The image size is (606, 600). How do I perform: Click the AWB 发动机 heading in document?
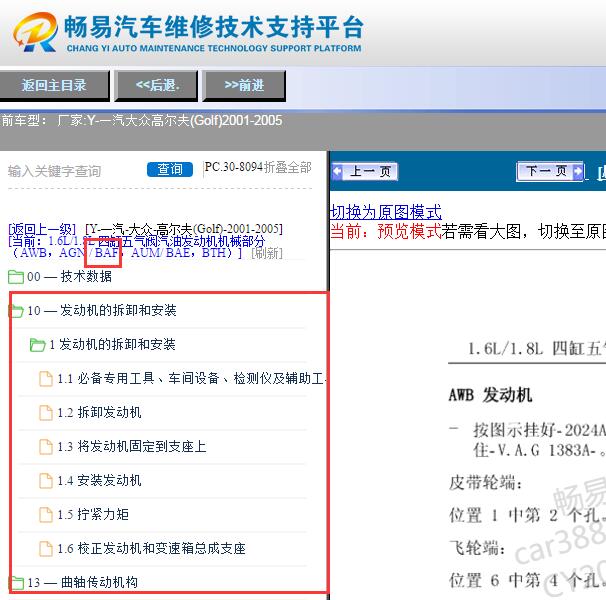490,395
